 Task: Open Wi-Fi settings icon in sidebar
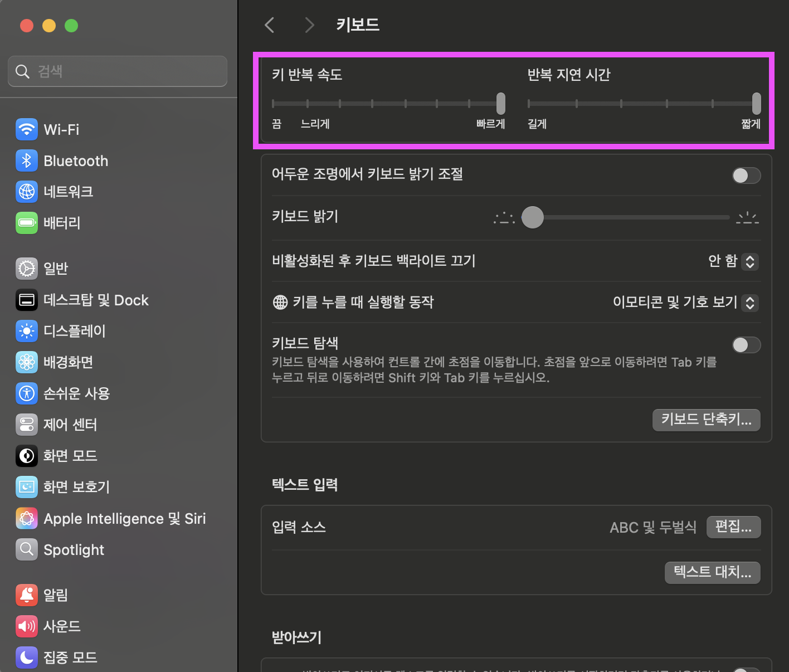coord(27,129)
